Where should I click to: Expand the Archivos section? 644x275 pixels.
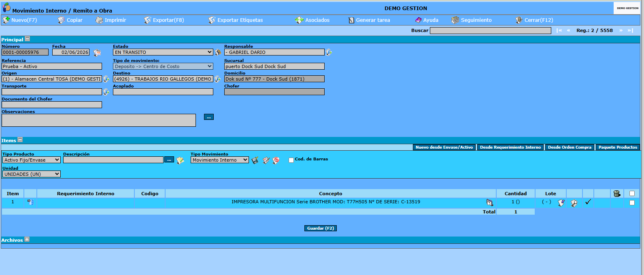pyautogui.click(x=27, y=239)
